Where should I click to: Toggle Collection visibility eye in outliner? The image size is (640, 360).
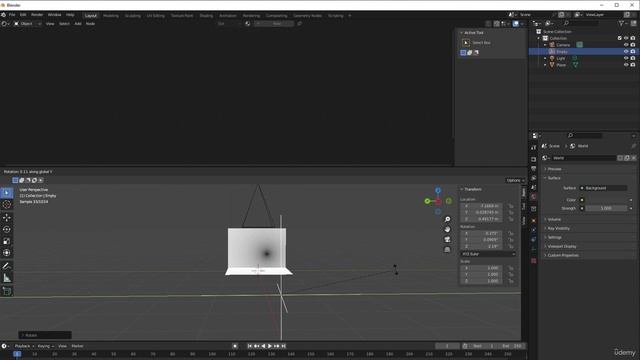point(626,38)
